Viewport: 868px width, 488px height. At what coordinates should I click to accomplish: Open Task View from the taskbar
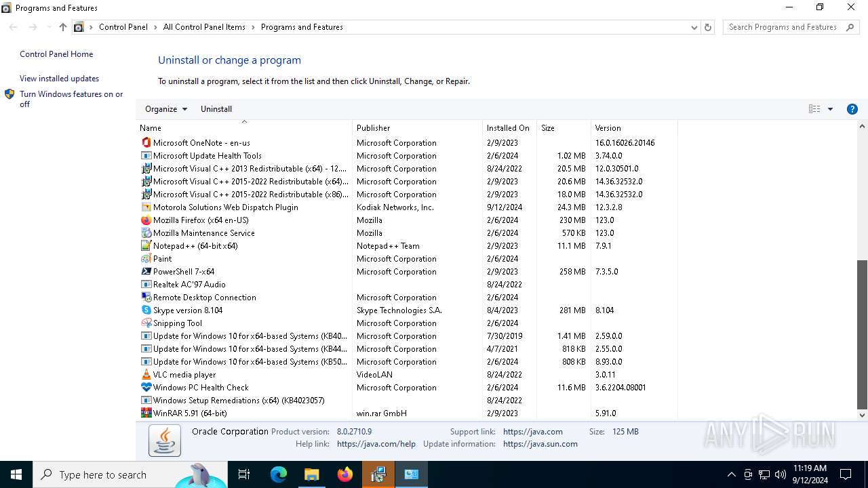(244, 474)
